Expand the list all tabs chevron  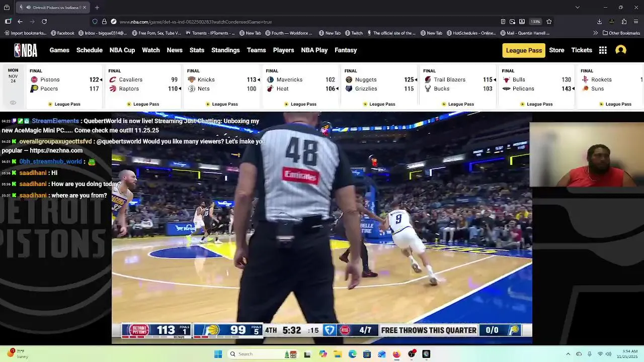578,8
